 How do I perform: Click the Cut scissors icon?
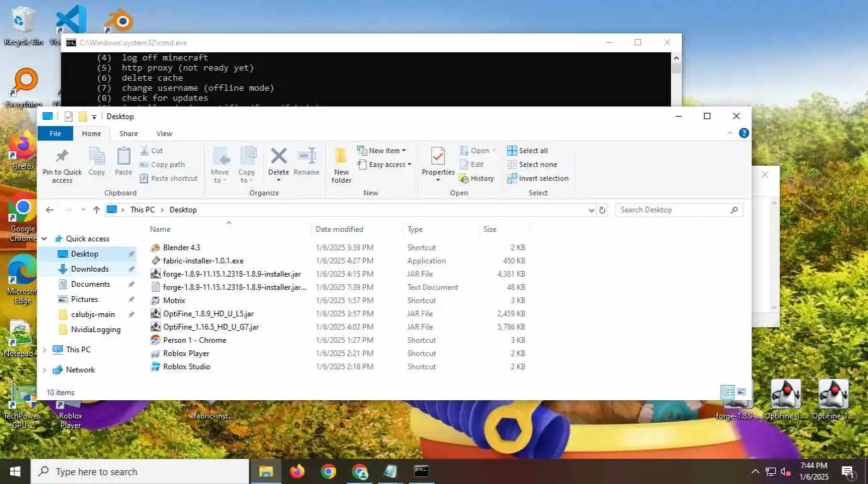click(144, 151)
